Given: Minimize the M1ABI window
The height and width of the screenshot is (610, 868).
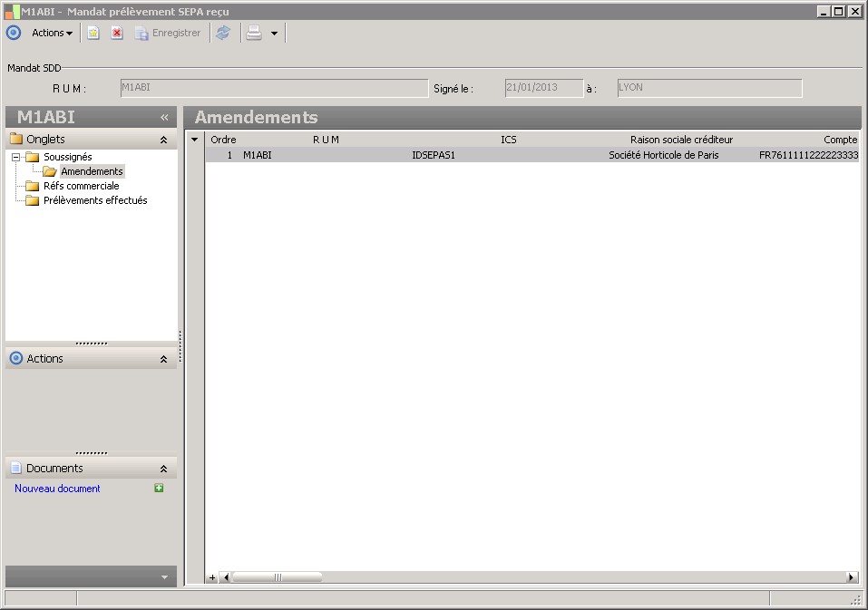Looking at the screenshot, I should [824, 11].
